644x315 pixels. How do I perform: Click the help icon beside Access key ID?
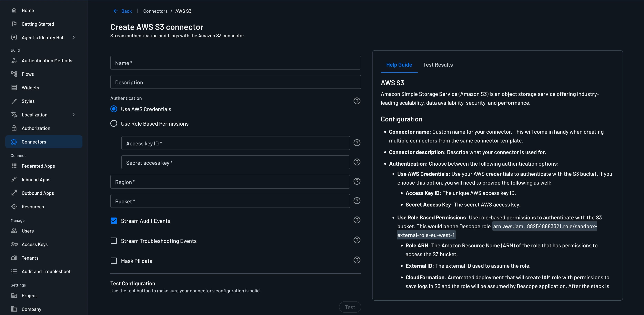[357, 143]
